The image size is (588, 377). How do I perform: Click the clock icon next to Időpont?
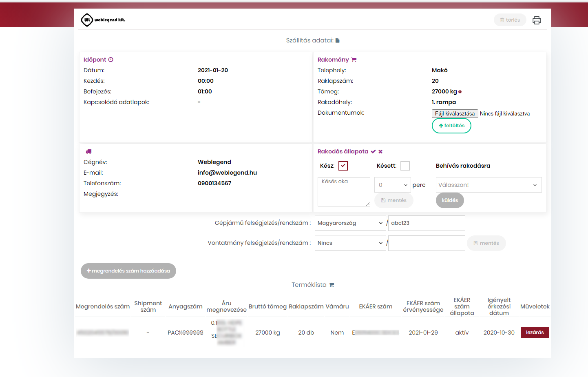point(111,60)
